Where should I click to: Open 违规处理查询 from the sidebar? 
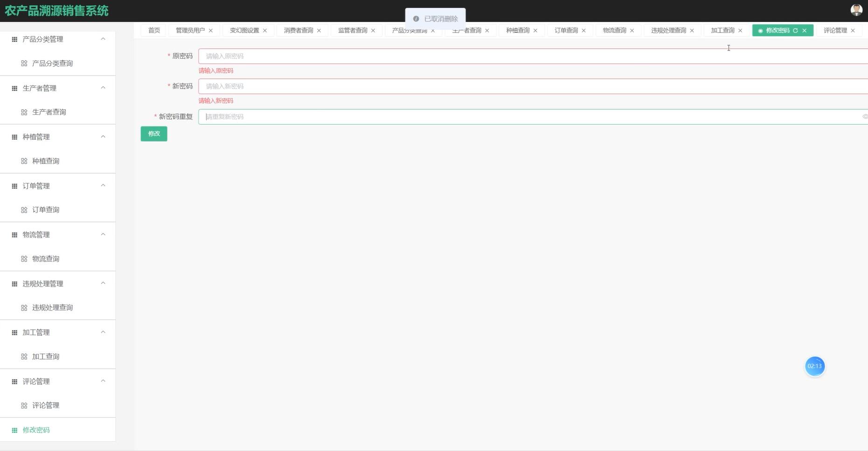tap(52, 308)
